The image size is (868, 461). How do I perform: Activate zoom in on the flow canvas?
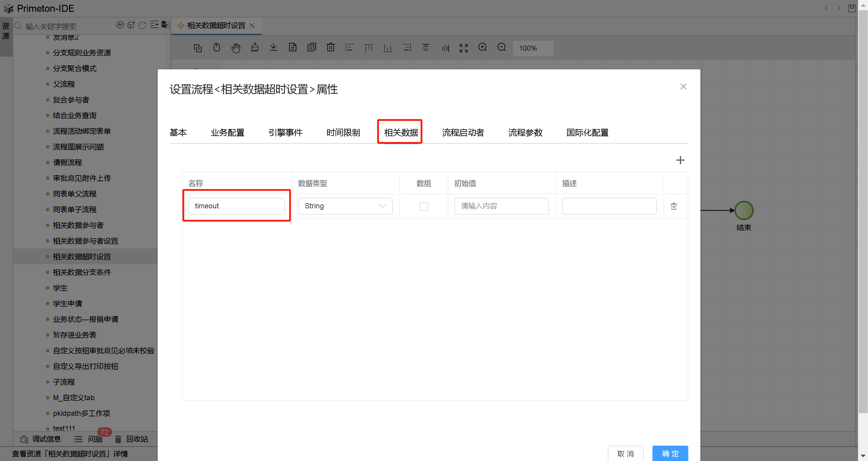482,48
